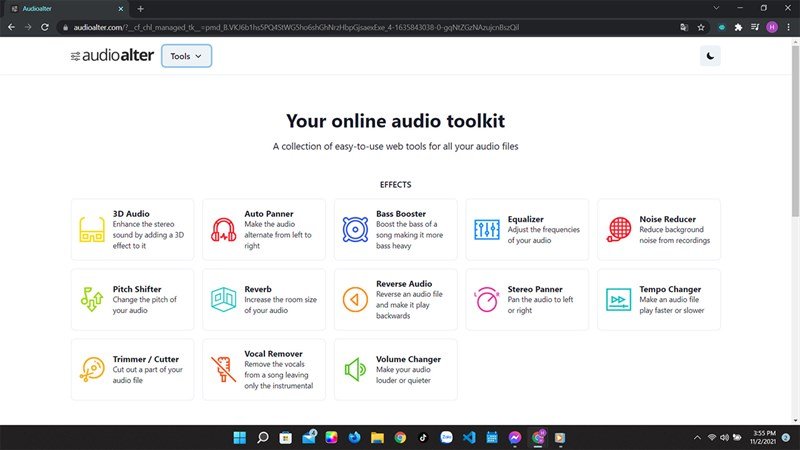Viewport: 800px width, 450px height.
Task: Toggle dark mode with the moon button
Action: (710, 56)
